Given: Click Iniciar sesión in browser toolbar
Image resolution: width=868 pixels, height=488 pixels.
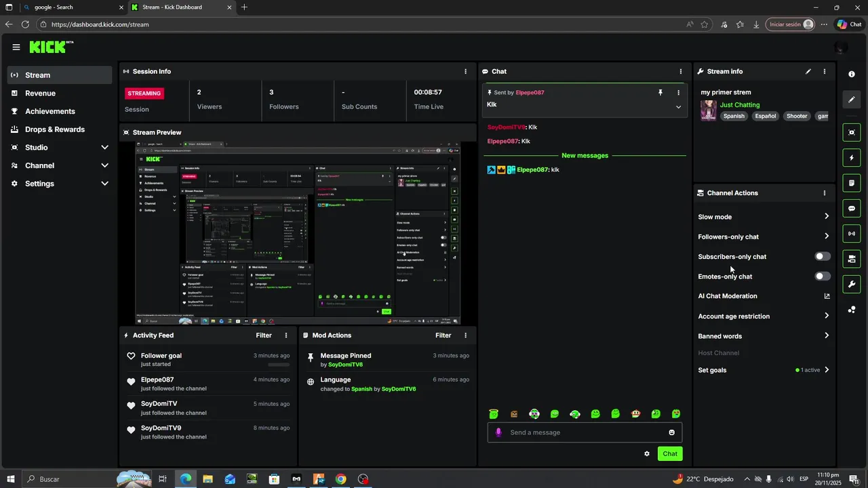Looking at the screenshot, I should pos(790,24).
